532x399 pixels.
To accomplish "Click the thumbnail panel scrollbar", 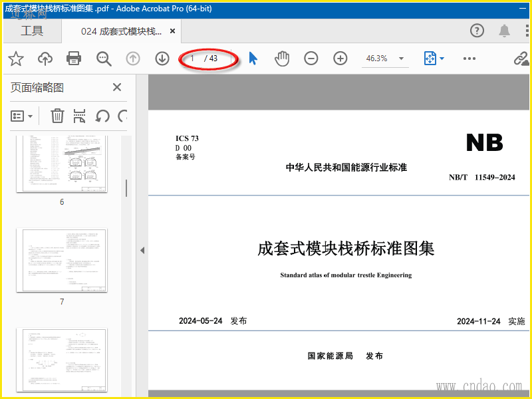I will pos(126,188).
